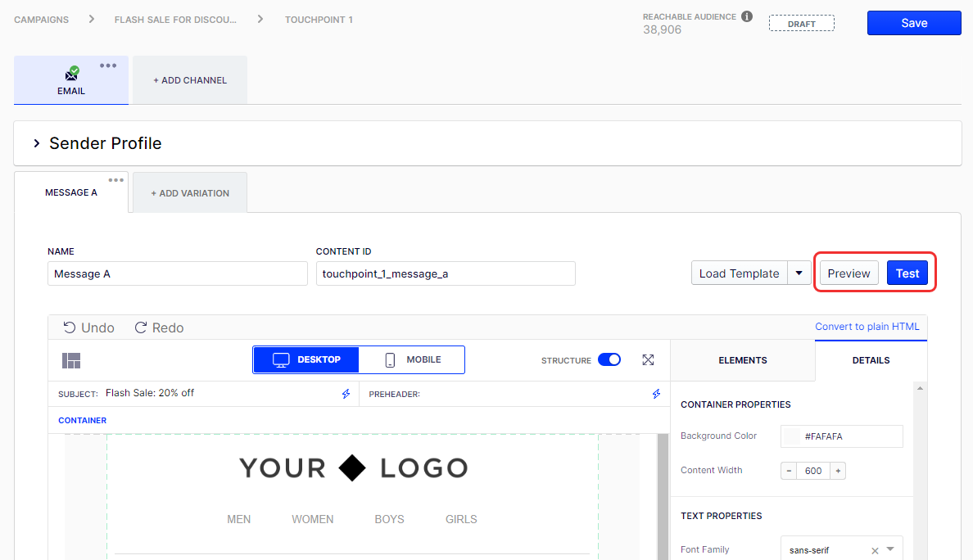Viewport: 973px width, 560px height.
Task: Select the Desktop preview mode
Action: pyautogui.click(x=306, y=360)
